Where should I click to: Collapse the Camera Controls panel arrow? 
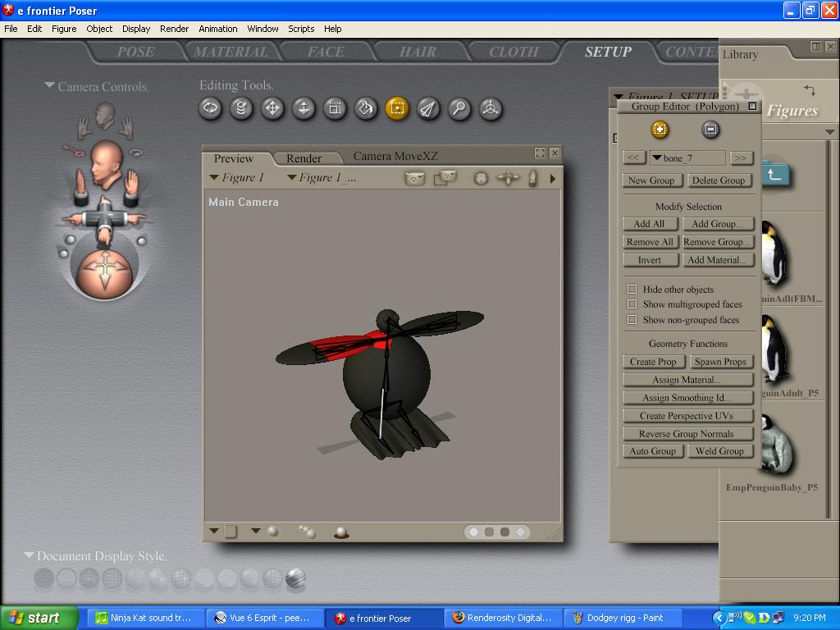tap(49, 85)
